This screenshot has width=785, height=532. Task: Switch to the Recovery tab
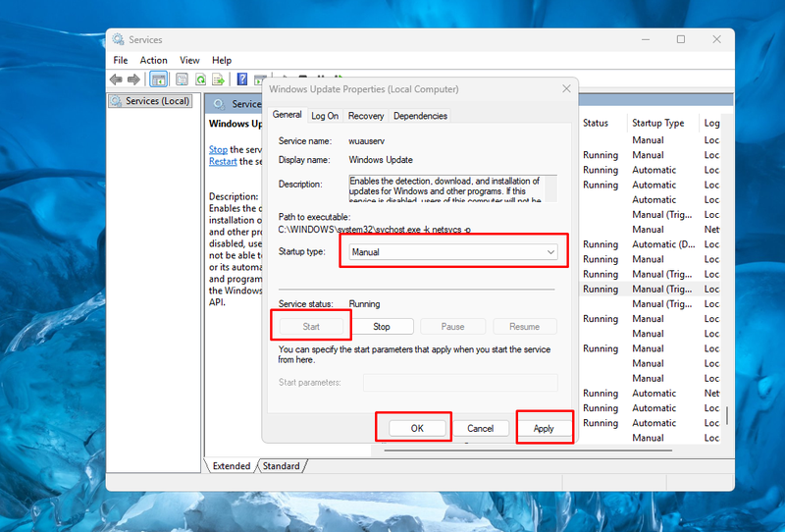click(x=366, y=116)
